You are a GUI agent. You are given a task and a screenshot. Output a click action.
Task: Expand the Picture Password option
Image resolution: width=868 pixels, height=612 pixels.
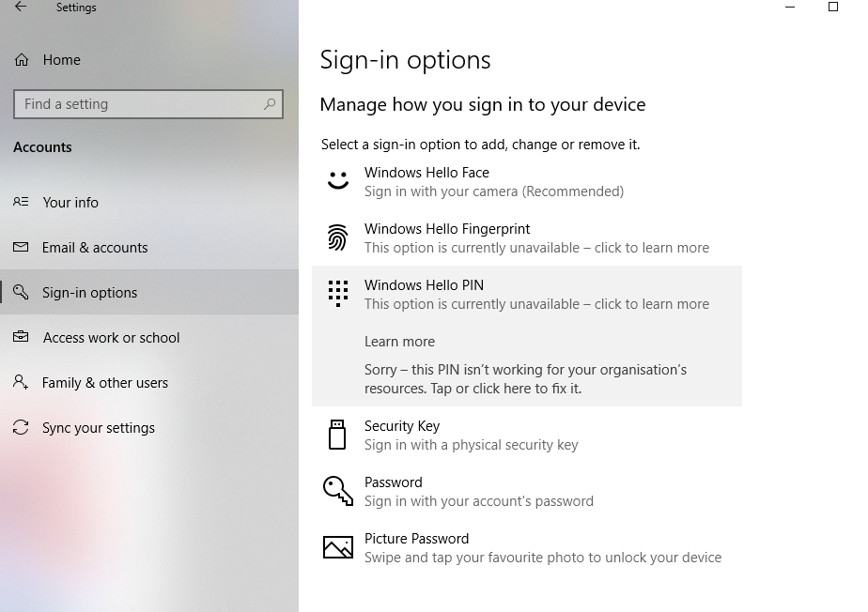[527, 548]
